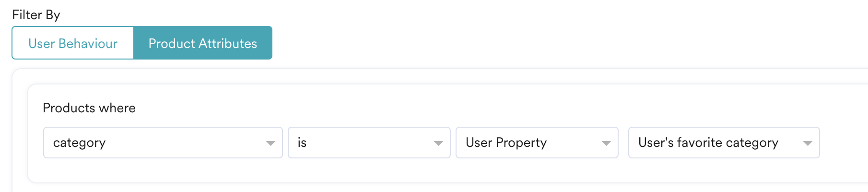Expand the User Property type dropdown

click(x=537, y=143)
